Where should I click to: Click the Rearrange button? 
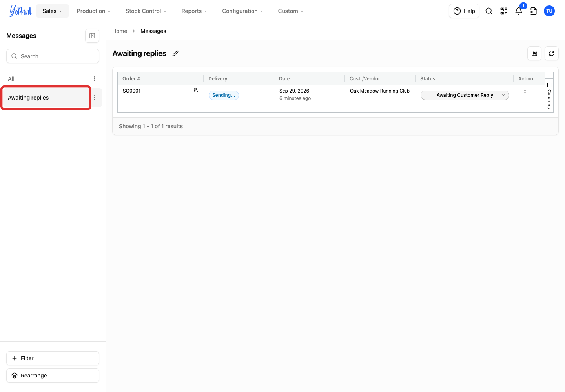click(x=53, y=376)
